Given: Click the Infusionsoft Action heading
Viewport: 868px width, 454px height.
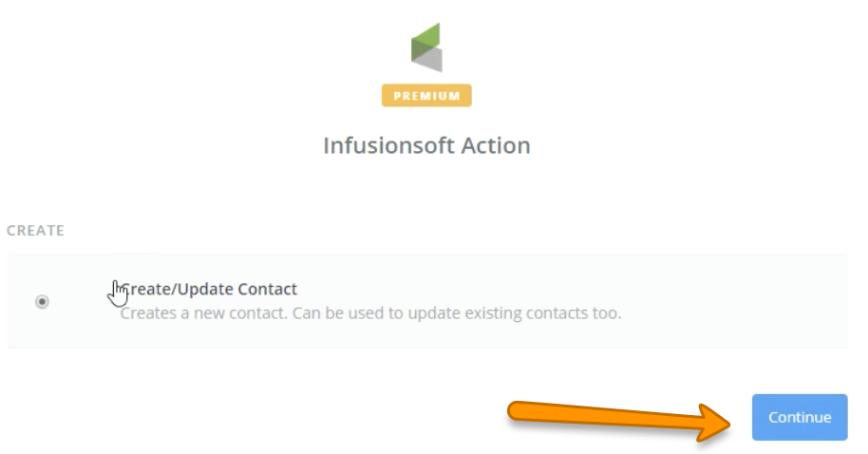Looking at the screenshot, I should [426, 145].
